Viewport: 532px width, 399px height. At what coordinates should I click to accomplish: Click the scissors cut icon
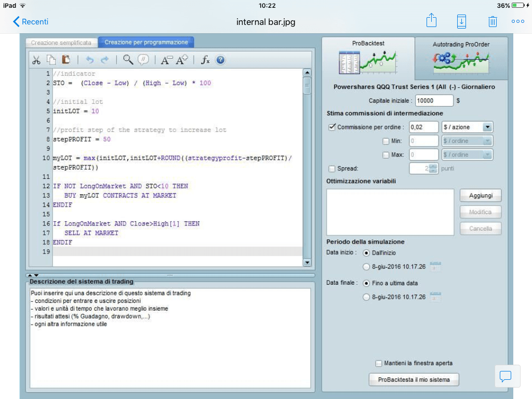(36, 60)
